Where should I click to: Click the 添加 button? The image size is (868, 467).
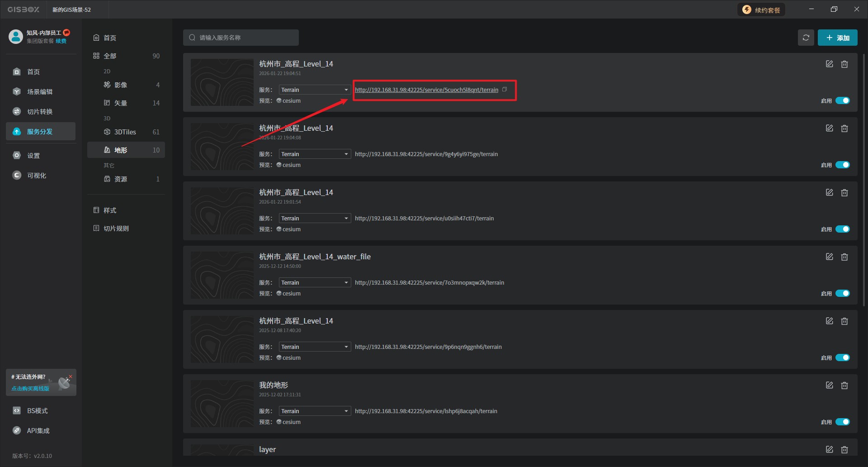[837, 38]
